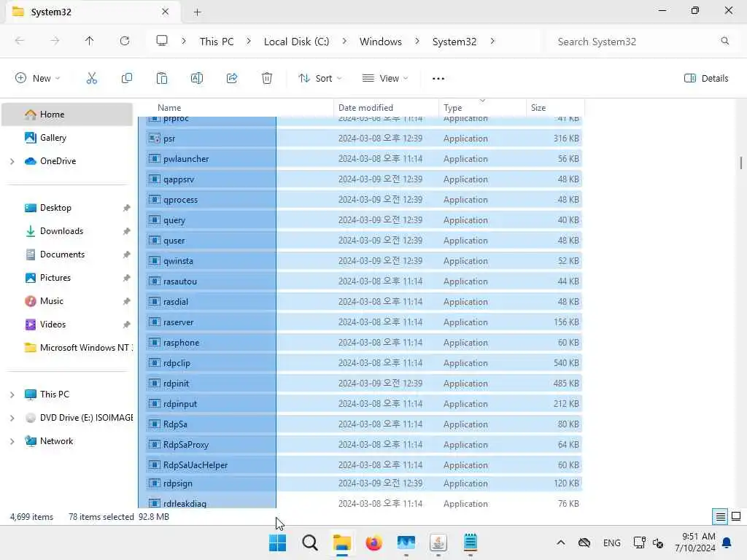This screenshot has width=747, height=560.
Task: Open the Sort dropdown menu
Action: 320,79
